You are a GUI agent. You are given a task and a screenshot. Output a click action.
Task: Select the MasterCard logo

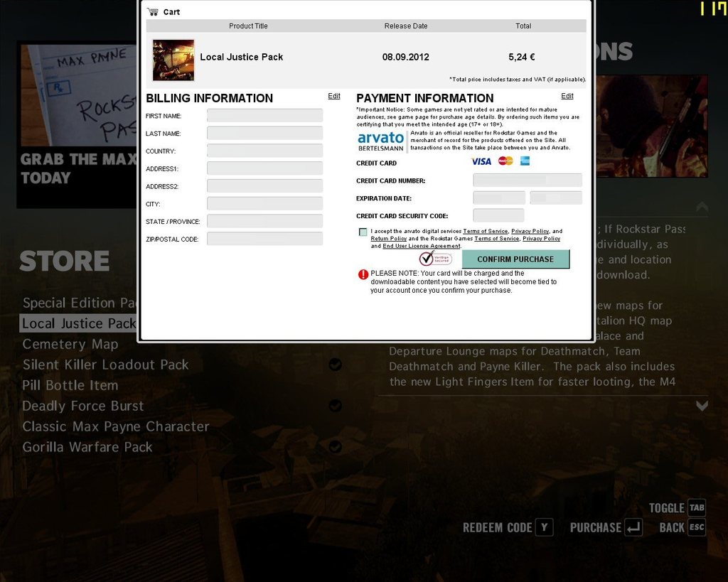point(505,161)
